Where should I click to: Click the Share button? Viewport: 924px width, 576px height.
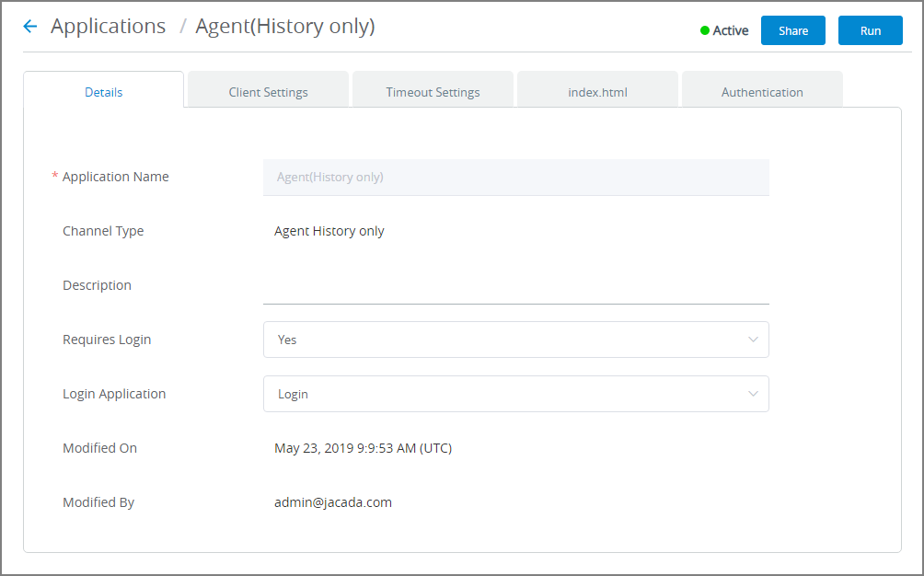click(x=792, y=30)
